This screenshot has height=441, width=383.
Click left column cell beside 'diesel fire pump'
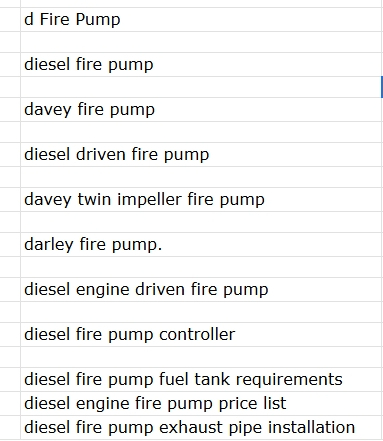coord(10,65)
